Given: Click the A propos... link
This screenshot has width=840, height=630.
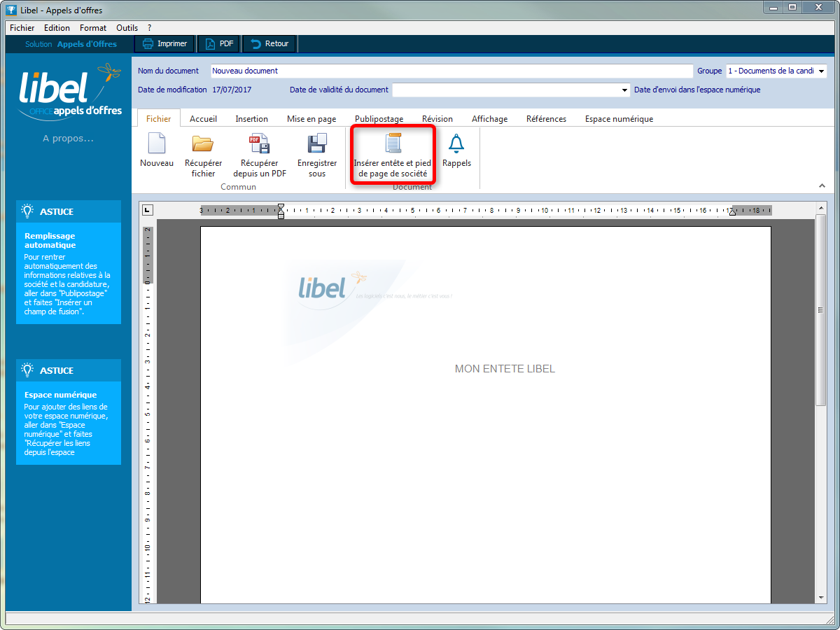Looking at the screenshot, I should tap(68, 139).
